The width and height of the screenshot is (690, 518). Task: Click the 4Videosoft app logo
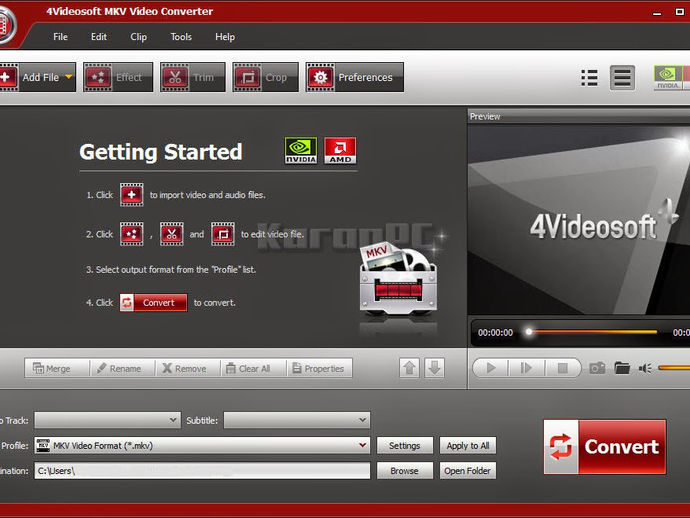pyautogui.click(x=6, y=24)
